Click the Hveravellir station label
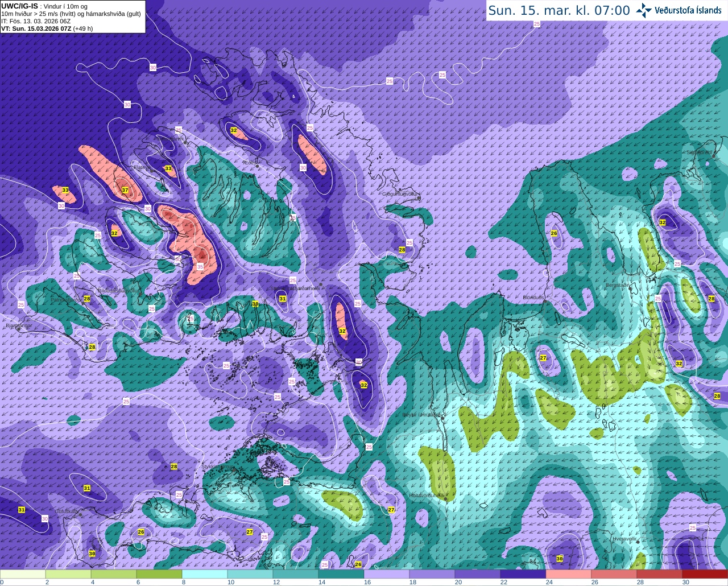The image size is (728, 586). (x=624, y=538)
